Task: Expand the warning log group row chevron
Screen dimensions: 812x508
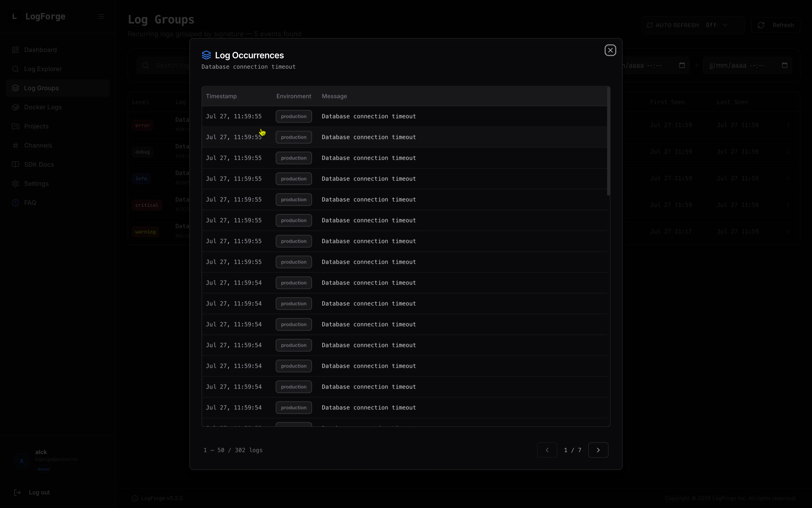Action: [788, 232]
